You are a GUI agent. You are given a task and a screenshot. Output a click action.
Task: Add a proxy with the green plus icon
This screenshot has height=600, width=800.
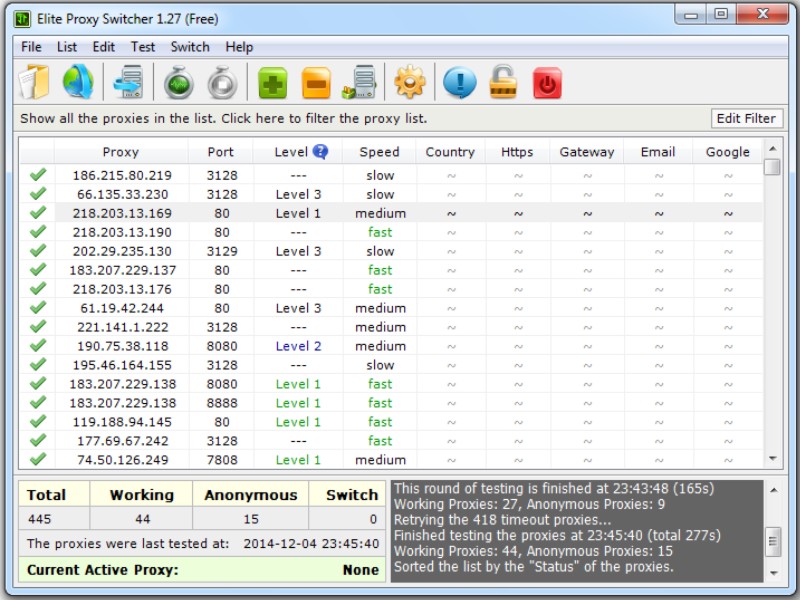click(x=273, y=83)
